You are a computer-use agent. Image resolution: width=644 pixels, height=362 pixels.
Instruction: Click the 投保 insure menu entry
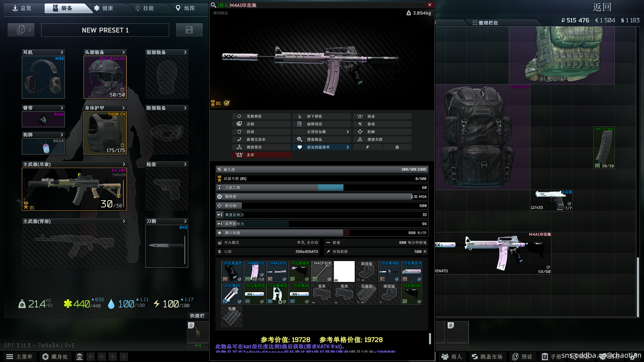pyautogui.click(x=261, y=132)
